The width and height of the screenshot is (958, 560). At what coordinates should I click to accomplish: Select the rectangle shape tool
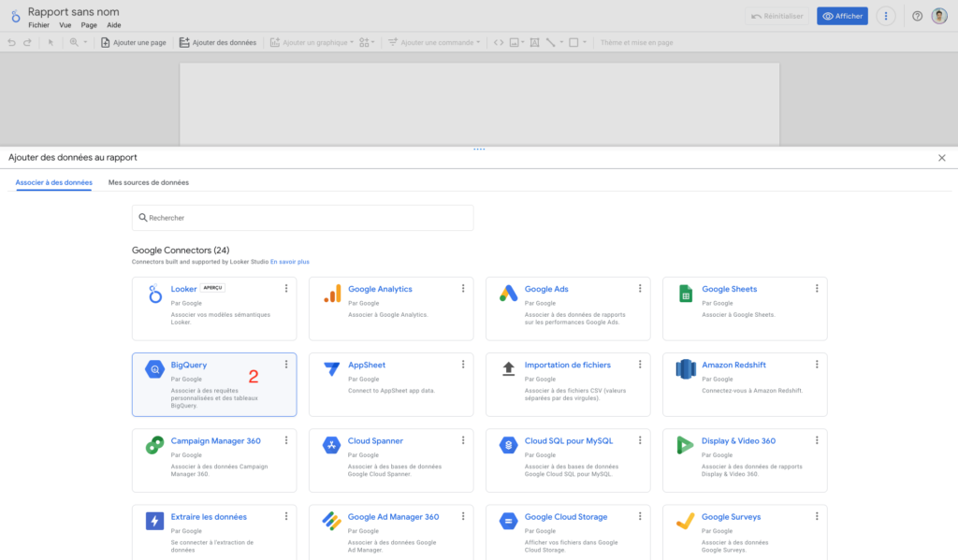[573, 42]
